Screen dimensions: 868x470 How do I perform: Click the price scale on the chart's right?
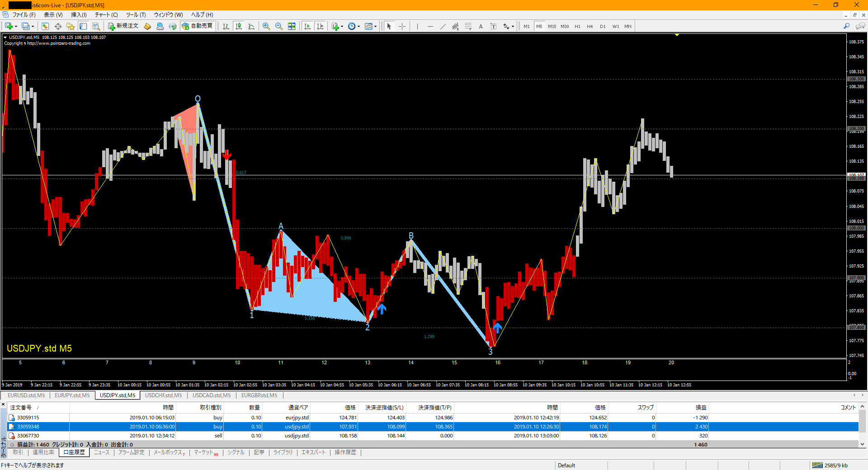pos(856,203)
